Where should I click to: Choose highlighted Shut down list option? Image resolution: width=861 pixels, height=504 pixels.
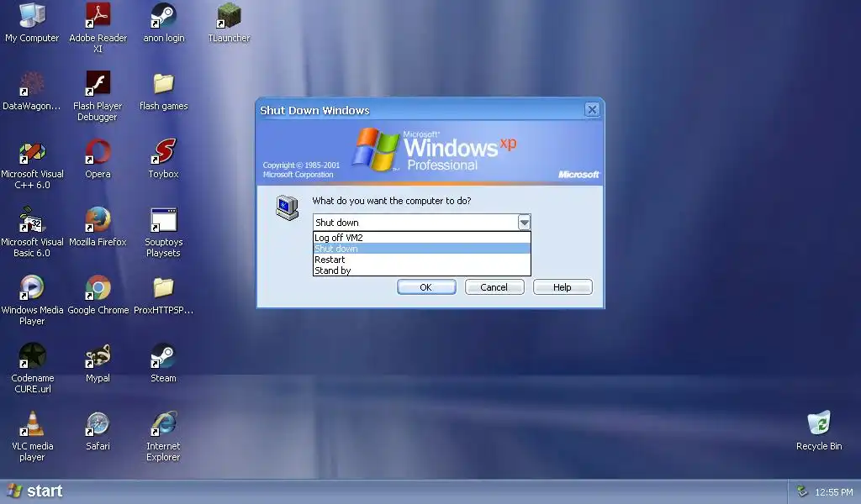pos(422,249)
